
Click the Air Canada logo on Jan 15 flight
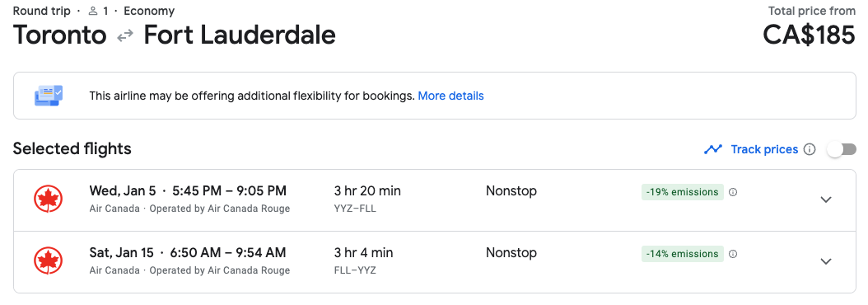(48, 261)
